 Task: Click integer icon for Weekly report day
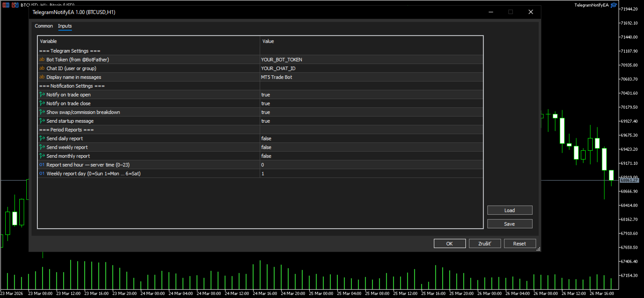point(42,174)
